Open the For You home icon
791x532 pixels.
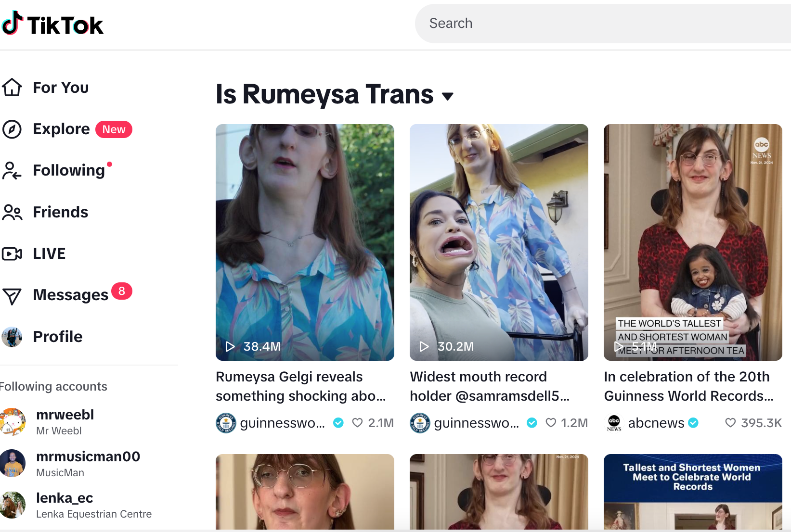pyautogui.click(x=12, y=88)
